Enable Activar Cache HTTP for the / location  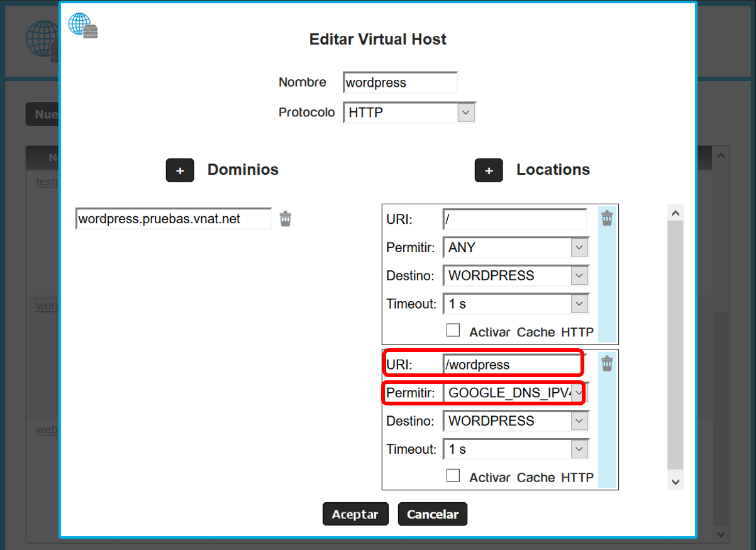click(453, 330)
